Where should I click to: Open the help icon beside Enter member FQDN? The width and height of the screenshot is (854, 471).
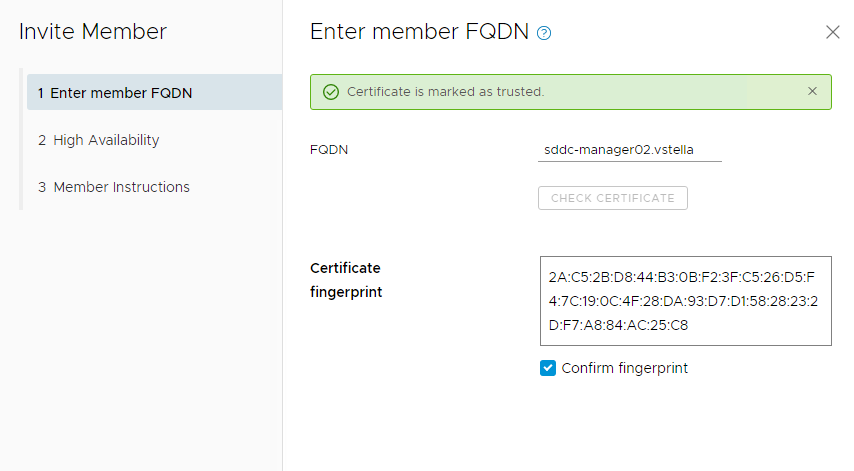click(x=544, y=33)
